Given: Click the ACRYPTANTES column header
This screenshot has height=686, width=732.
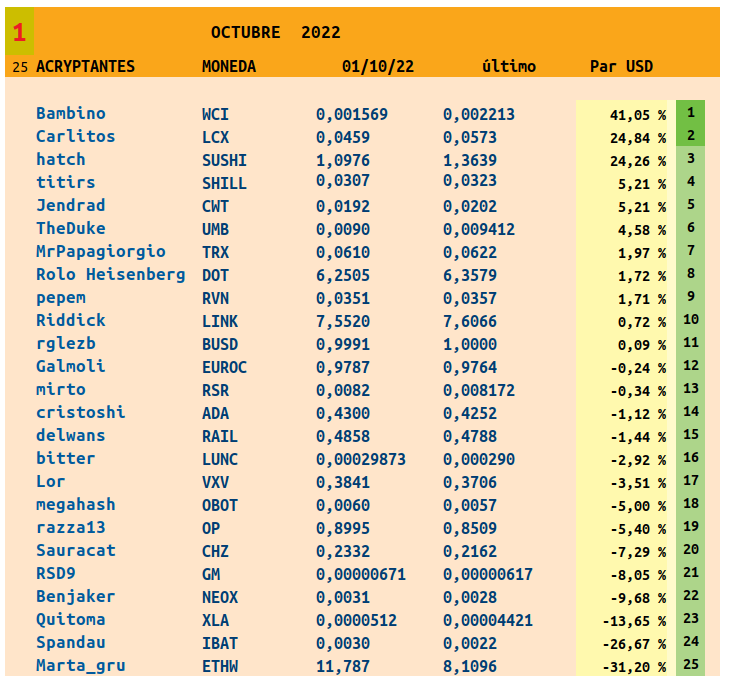Looking at the screenshot, I should [x=85, y=67].
